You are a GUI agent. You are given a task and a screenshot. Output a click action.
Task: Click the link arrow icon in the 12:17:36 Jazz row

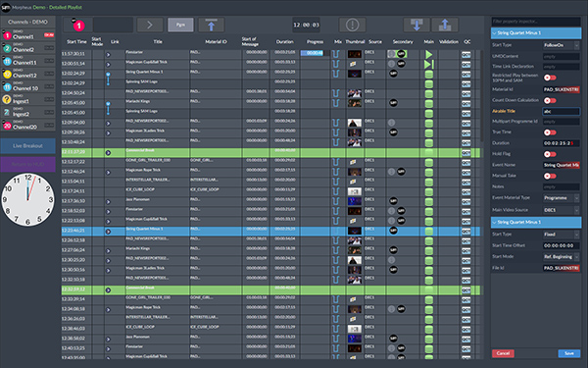click(108, 201)
